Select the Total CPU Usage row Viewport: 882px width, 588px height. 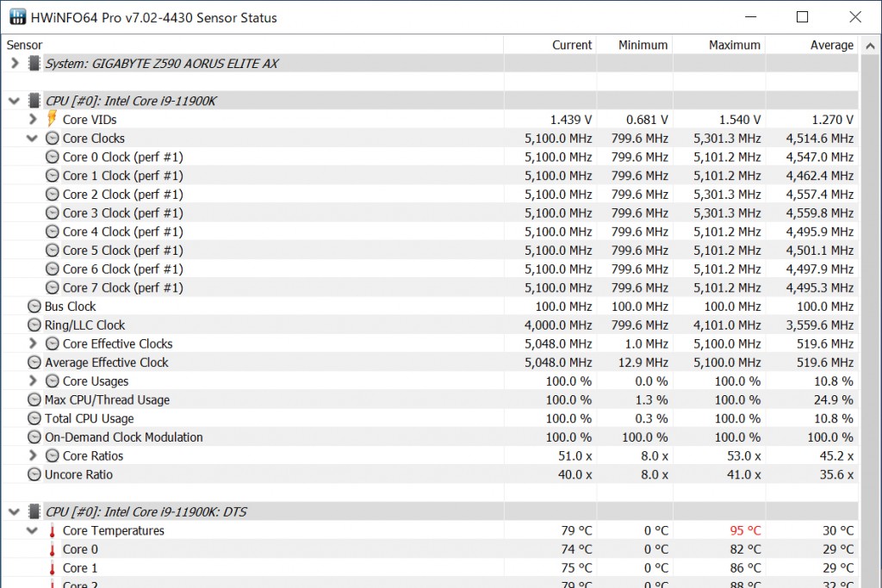(x=430, y=418)
